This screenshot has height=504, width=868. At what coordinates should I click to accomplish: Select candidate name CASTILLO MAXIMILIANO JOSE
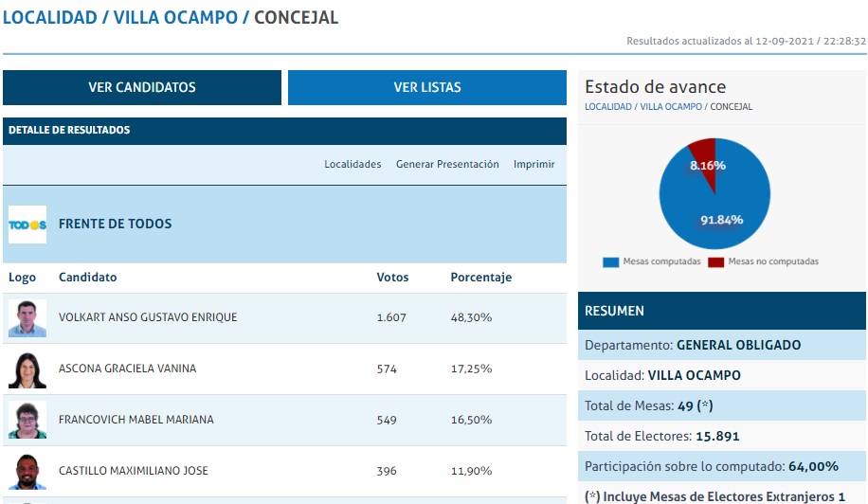click(x=134, y=471)
